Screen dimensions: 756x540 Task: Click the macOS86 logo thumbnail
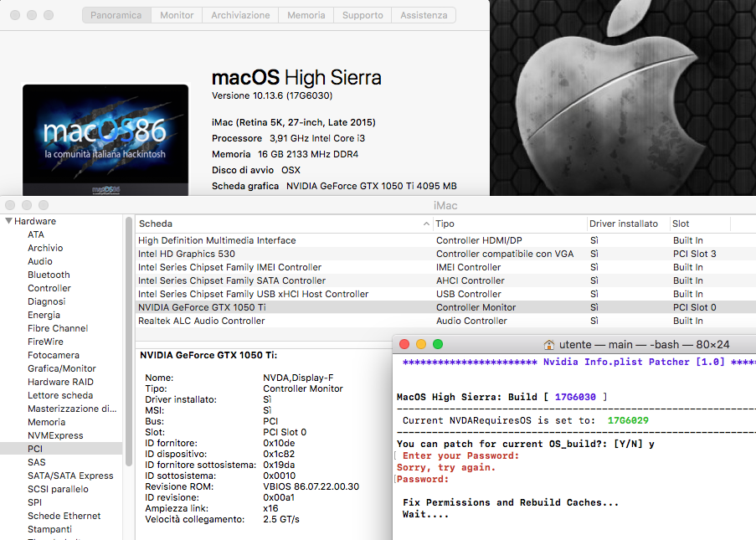tap(105, 140)
